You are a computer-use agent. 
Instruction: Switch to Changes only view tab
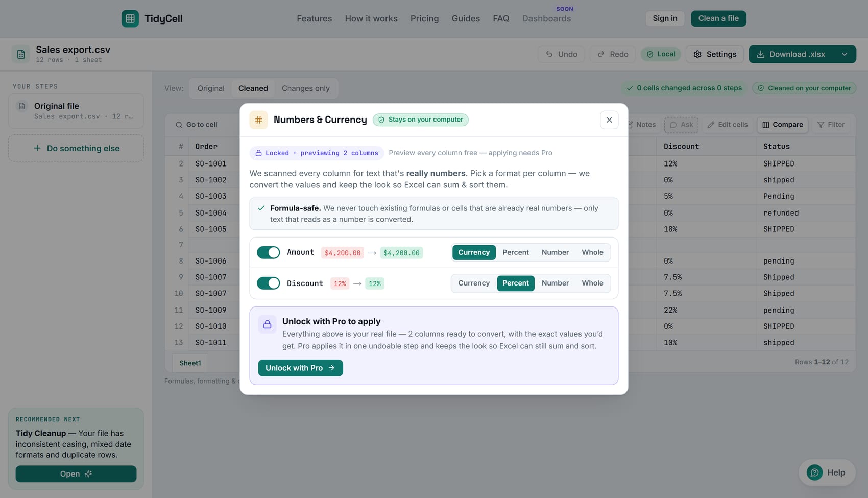(305, 88)
